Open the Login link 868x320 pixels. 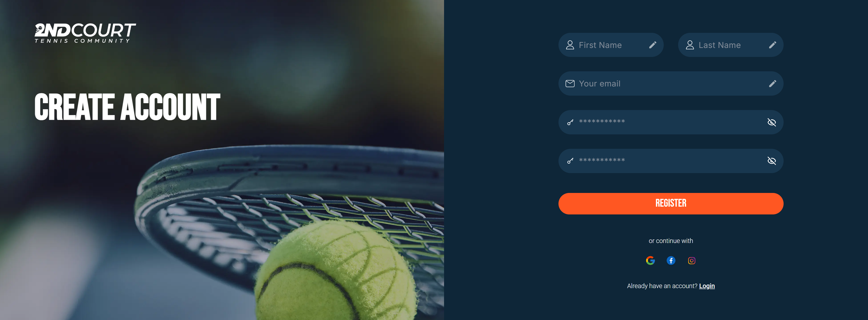click(707, 286)
